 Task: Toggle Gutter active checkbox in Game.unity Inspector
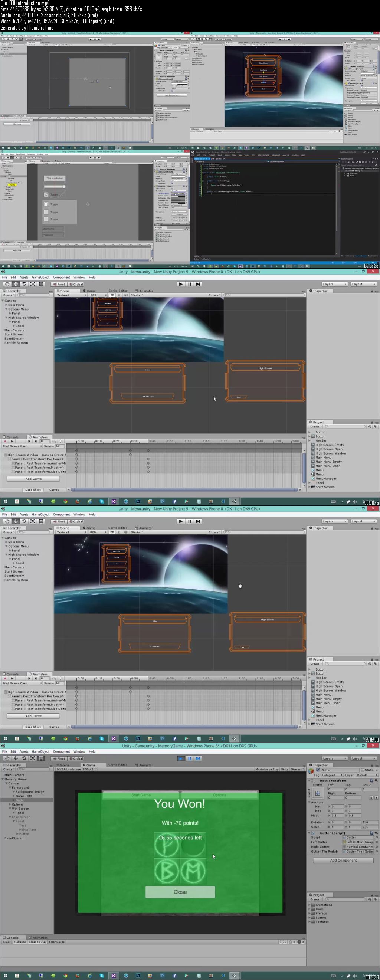pos(318,770)
